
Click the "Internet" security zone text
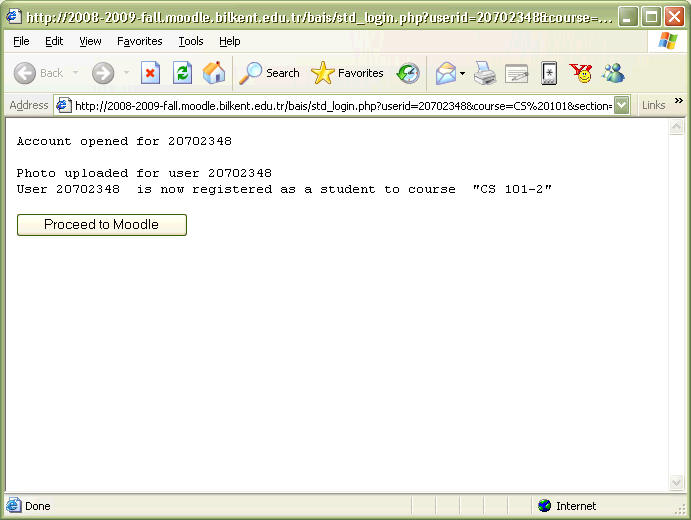coord(576,506)
